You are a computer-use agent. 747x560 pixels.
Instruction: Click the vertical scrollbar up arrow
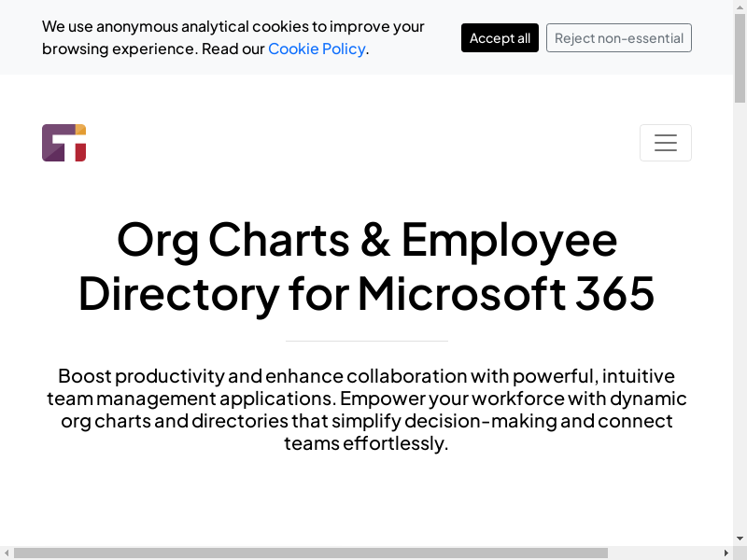tap(740, 6)
